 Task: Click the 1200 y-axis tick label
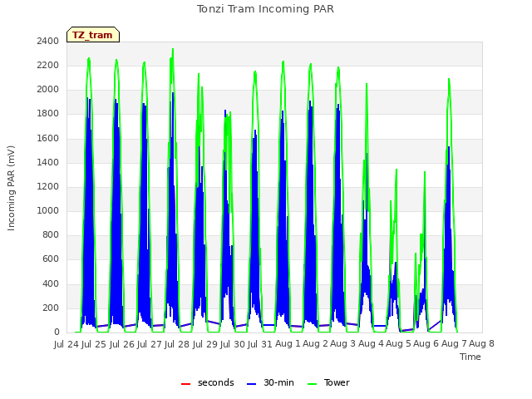pos(48,186)
